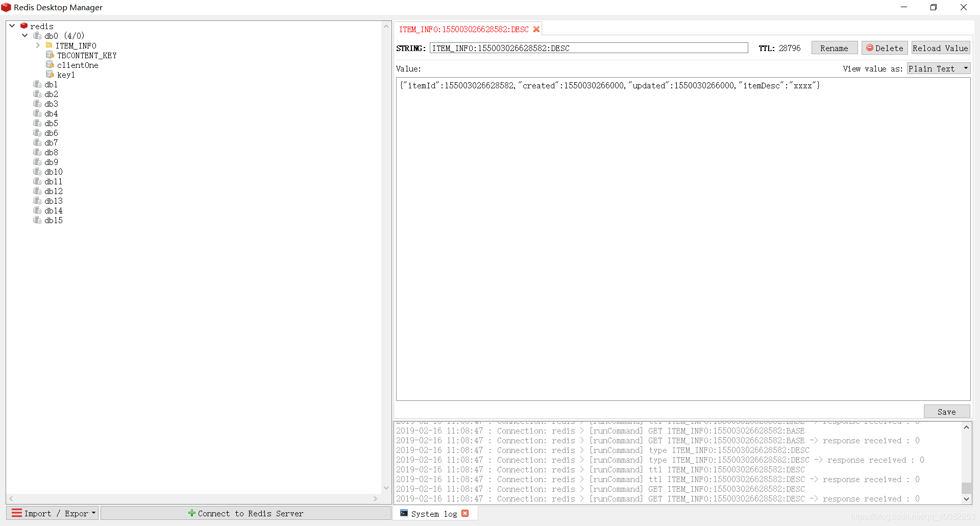Click the System log terminal icon
This screenshot has width=980, height=526.
click(404, 513)
